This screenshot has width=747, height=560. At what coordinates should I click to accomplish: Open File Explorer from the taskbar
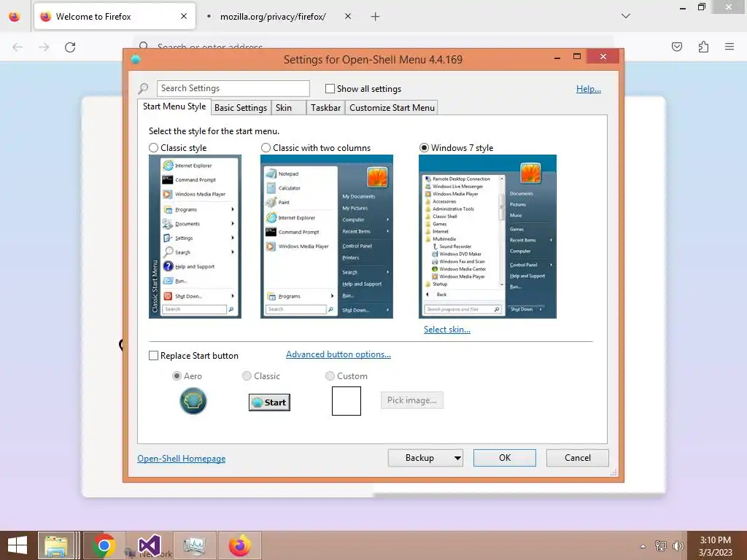coord(56,545)
